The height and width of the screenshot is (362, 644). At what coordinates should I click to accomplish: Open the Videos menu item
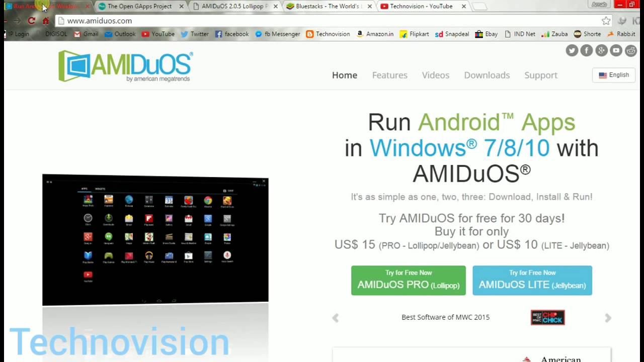click(x=436, y=75)
